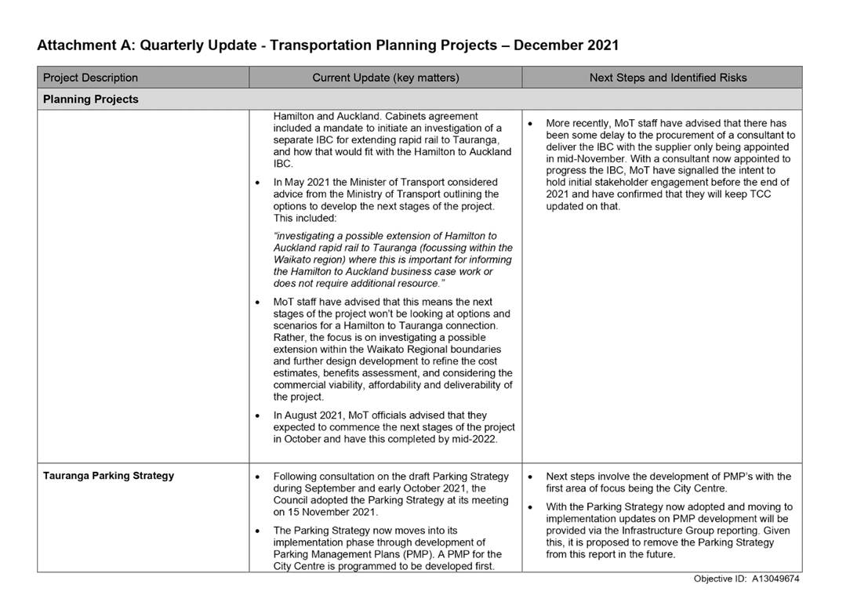868x613 pixels.
Task: Click the line 'does not require additional resource.'
Action: click(x=359, y=283)
